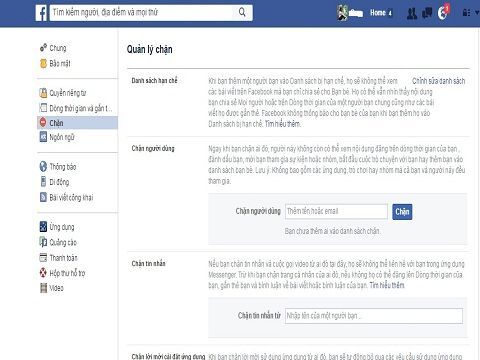Screen dimensions: 480x360
Task: Open the privacy shortcuts lock icon
Action: click(466, 13)
